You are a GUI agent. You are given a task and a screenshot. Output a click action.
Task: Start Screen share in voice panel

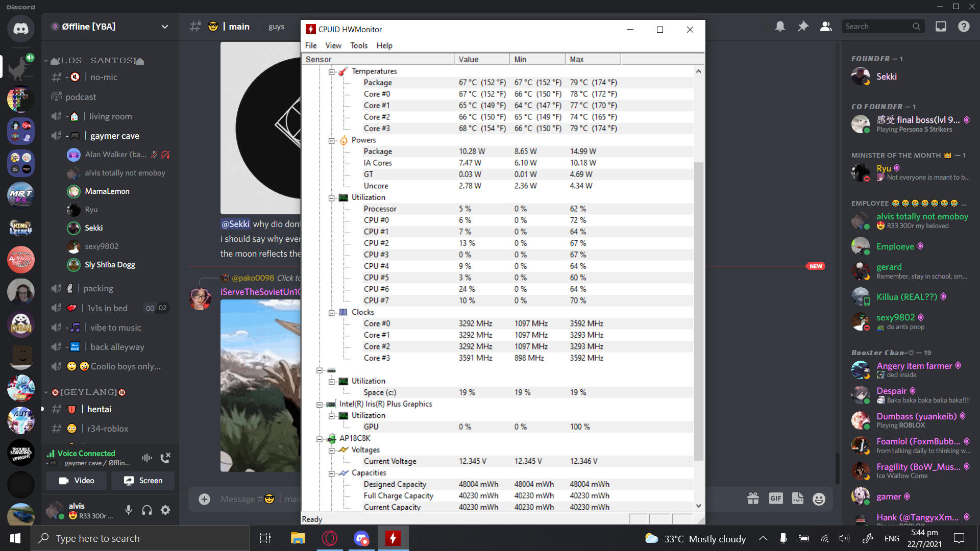tap(143, 481)
